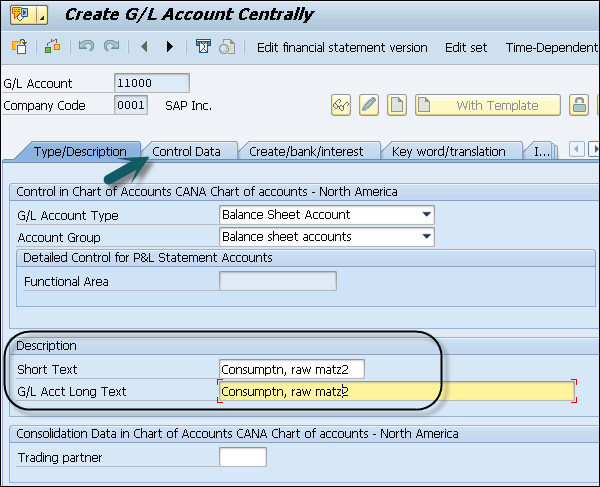The width and height of the screenshot is (600, 487).
Task: Click the padlock block icon
Action: pyautogui.click(x=579, y=106)
